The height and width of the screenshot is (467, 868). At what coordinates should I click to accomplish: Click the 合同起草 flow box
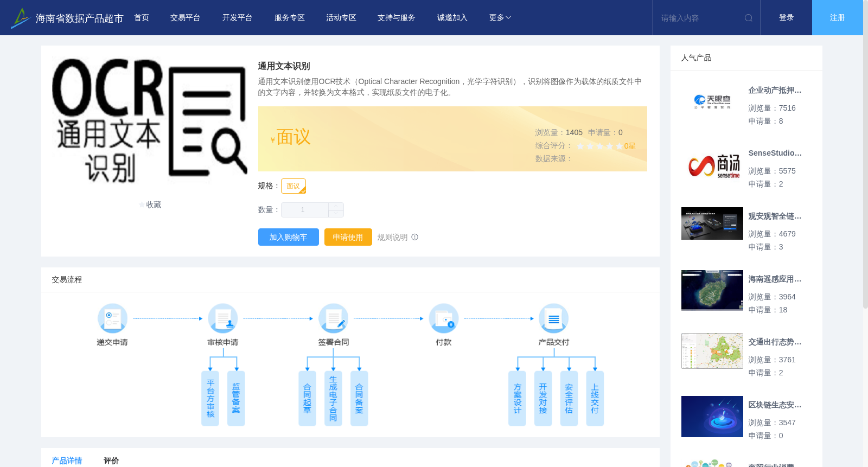pos(308,399)
